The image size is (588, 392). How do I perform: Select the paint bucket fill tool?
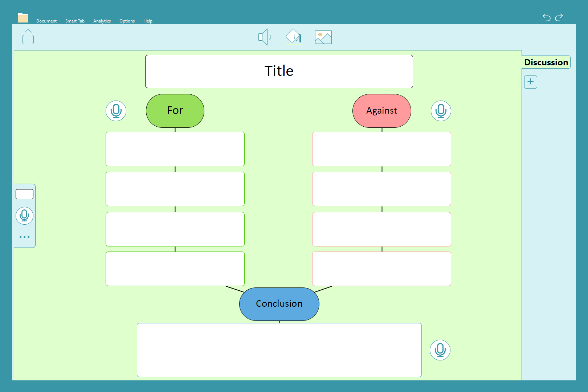coord(294,37)
